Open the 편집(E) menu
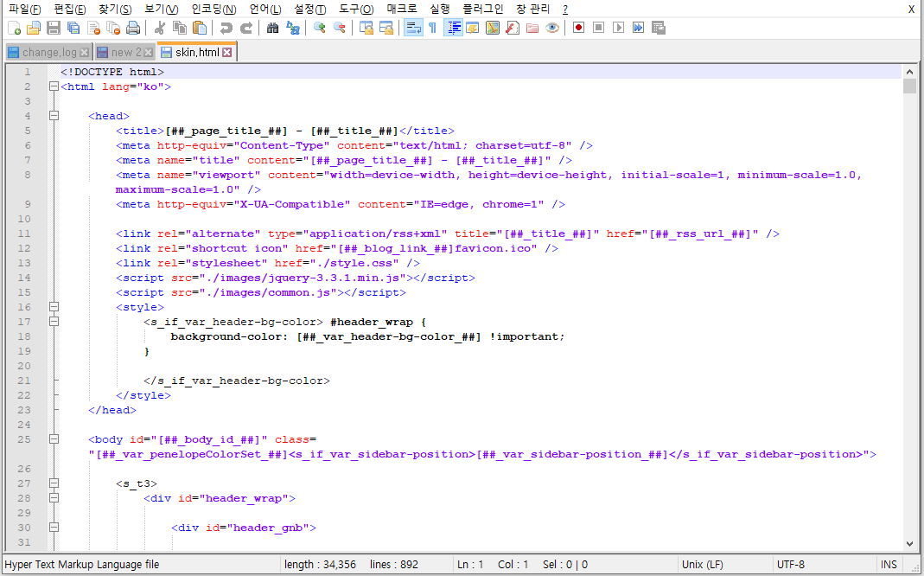This screenshot has width=924, height=576. click(69, 10)
